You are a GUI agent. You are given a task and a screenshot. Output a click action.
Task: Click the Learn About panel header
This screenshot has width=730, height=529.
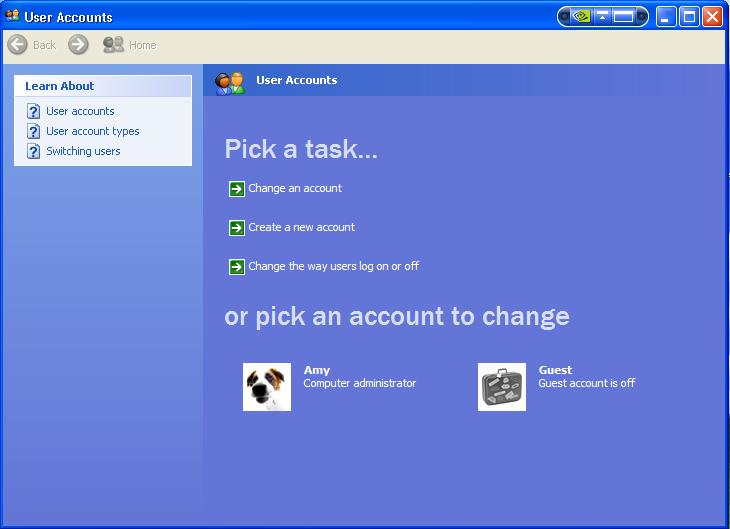pyautogui.click(x=103, y=86)
